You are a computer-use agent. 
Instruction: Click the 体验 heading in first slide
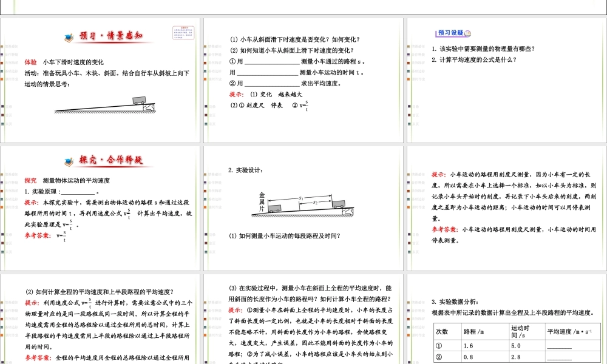point(30,62)
